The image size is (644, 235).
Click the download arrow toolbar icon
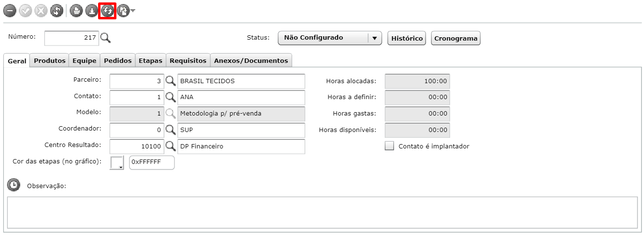pyautogui.click(x=92, y=11)
